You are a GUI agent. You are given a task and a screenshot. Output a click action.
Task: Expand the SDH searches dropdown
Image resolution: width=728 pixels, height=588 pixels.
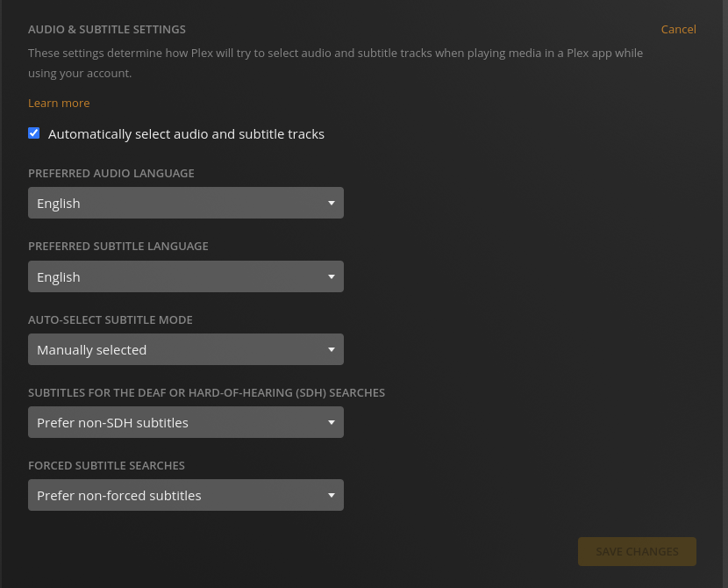pyautogui.click(x=186, y=423)
